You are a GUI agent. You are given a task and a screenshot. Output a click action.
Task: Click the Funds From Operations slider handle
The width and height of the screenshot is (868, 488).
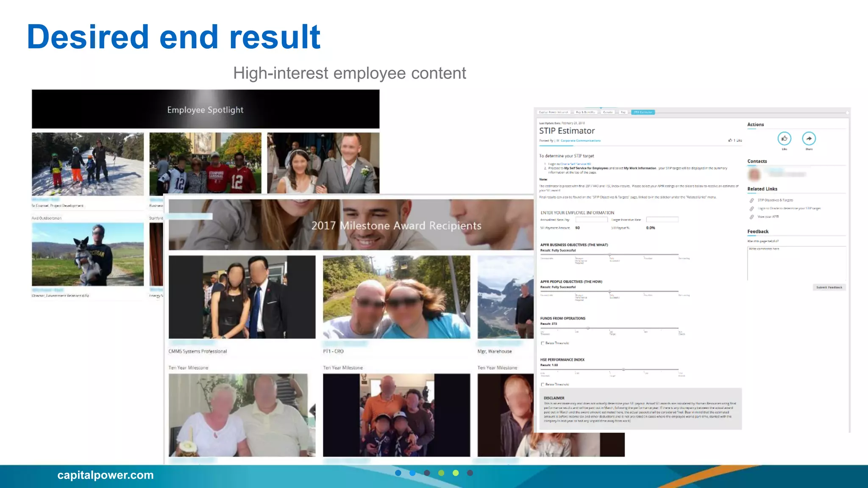[588, 328]
